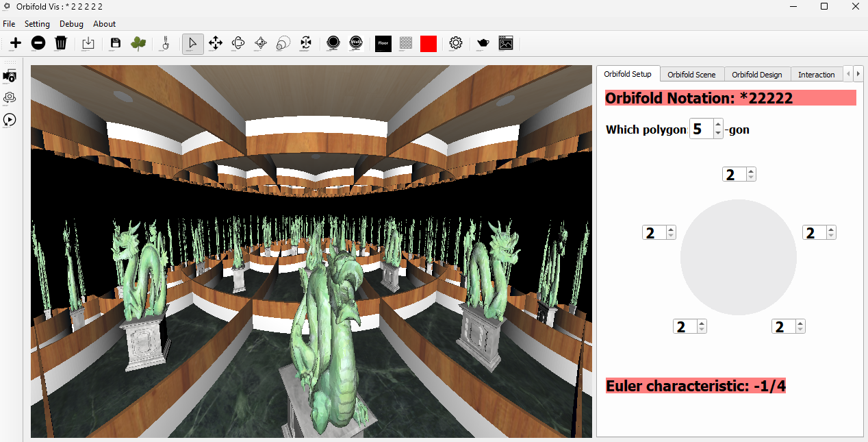Click the overlapping circles scale tool icon
The width and height of the screenshot is (868, 442).
pyautogui.click(x=283, y=43)
